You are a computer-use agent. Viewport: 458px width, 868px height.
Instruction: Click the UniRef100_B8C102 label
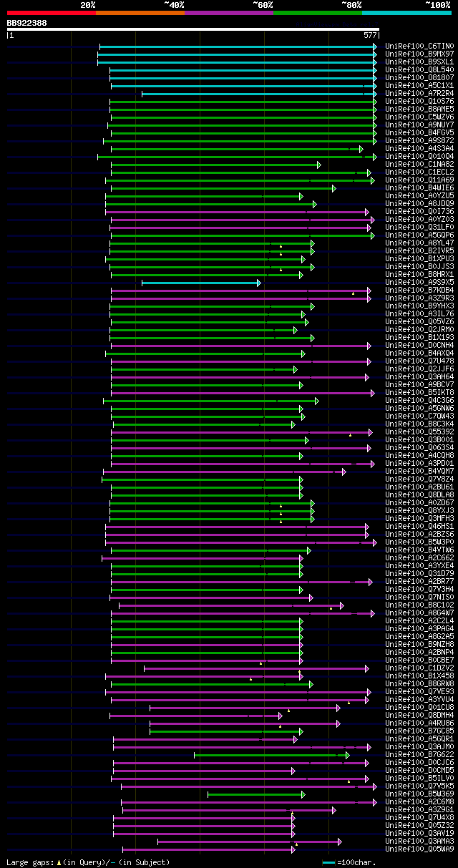click(419, 605)
